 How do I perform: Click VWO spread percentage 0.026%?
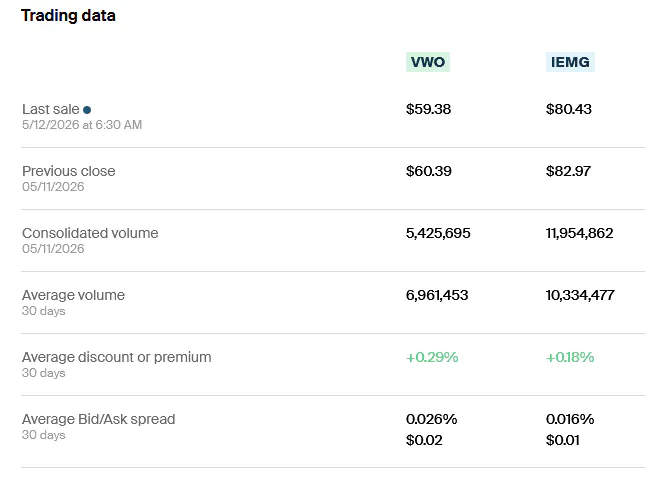click(431, 419)
